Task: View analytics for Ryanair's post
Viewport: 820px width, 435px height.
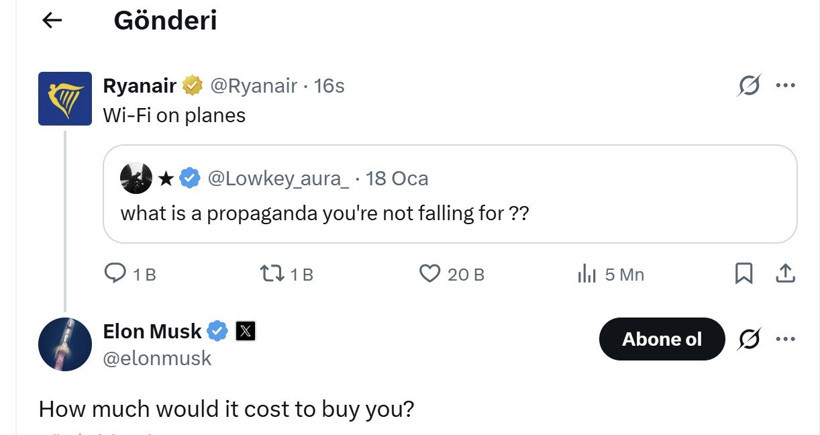Action: coord(587,273)
